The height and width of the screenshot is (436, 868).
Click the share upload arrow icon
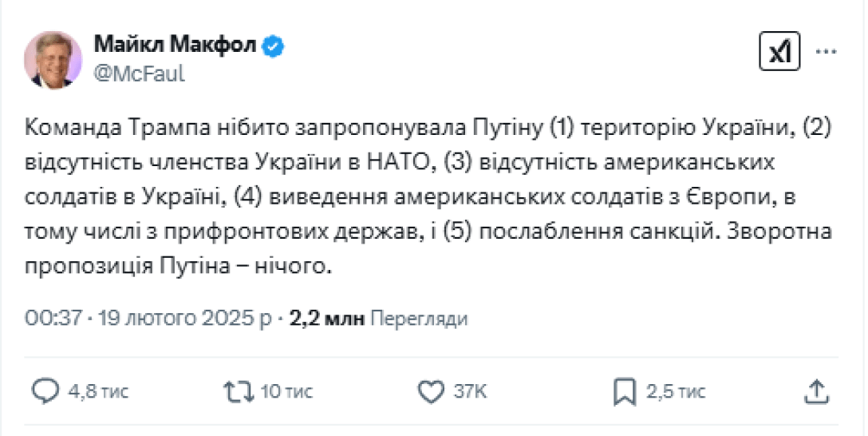coord(815,390)
